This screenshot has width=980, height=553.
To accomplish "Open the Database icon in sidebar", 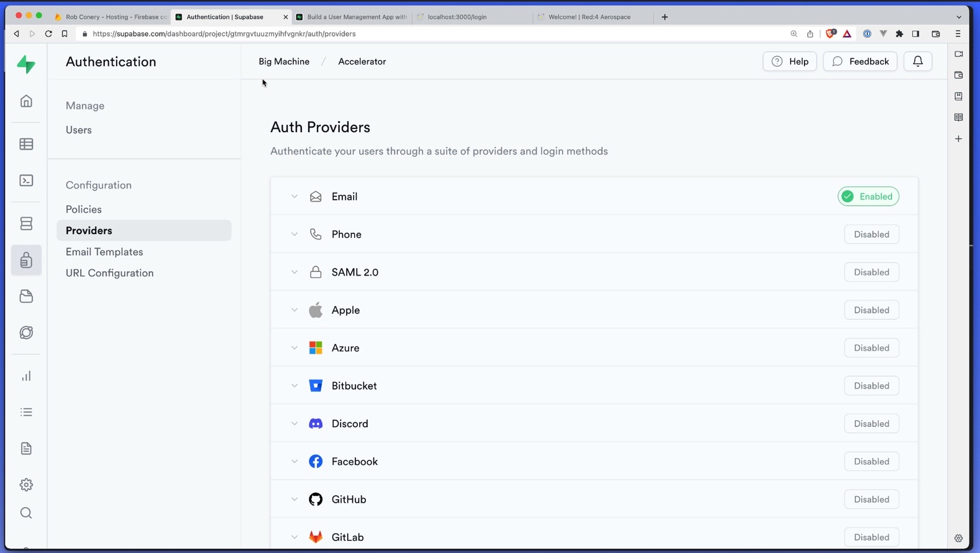I will point(26,223).
